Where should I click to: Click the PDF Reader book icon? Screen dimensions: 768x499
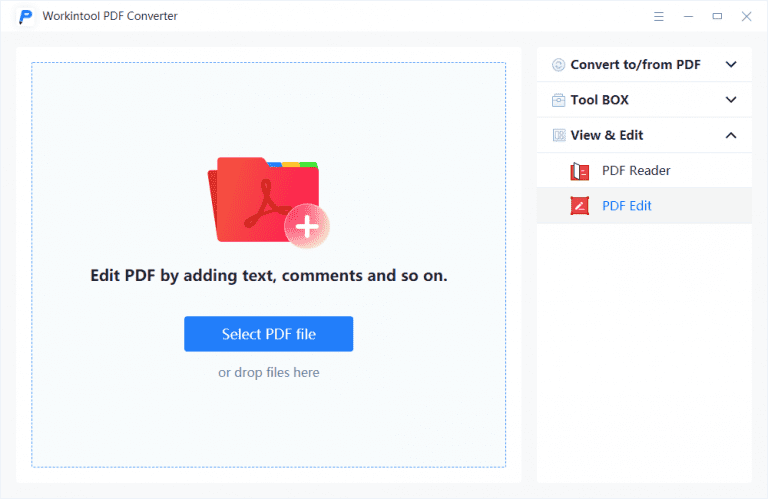(580, 171)
